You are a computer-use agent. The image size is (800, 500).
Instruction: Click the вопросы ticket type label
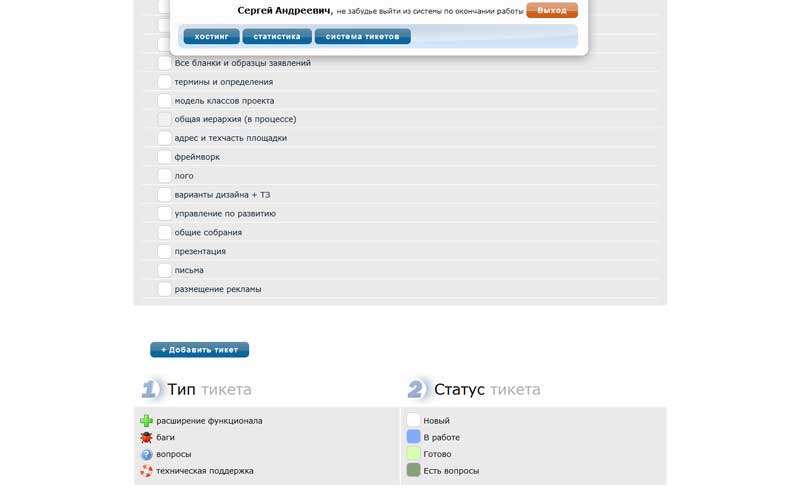tap(173, 454)
